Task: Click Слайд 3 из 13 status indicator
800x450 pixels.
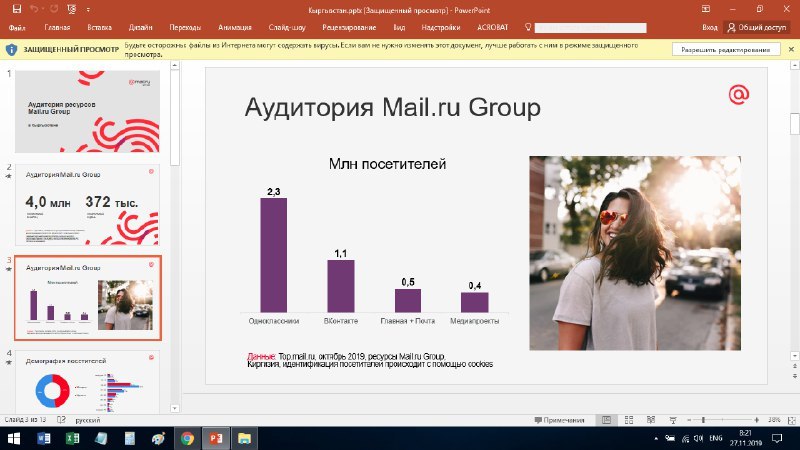Action: [x=25, y=420]
